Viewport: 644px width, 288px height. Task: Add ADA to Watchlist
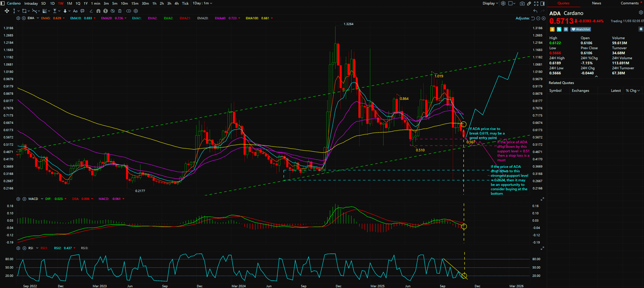click(x=581, y=29)
